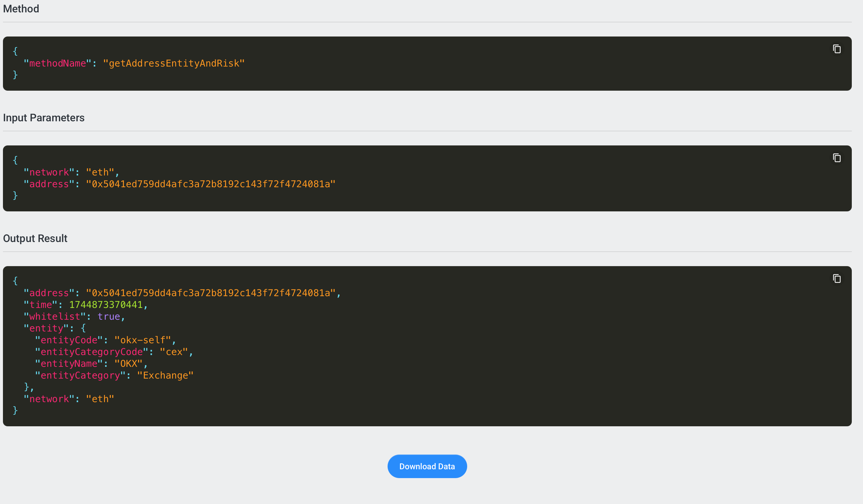Click the entityCategoryCode cex value

click(174, 352)
